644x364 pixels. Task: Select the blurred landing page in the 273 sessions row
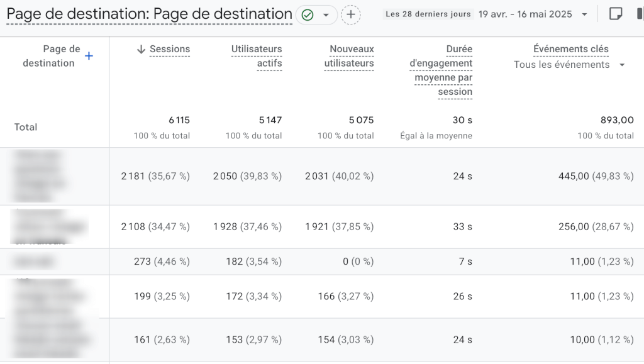click(x=34, y=262)
